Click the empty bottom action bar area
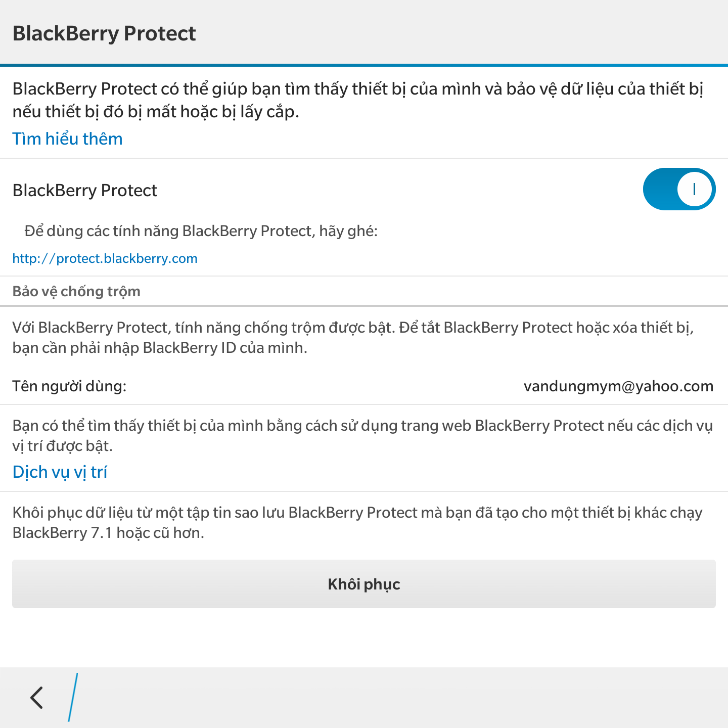 coord(404,698)
